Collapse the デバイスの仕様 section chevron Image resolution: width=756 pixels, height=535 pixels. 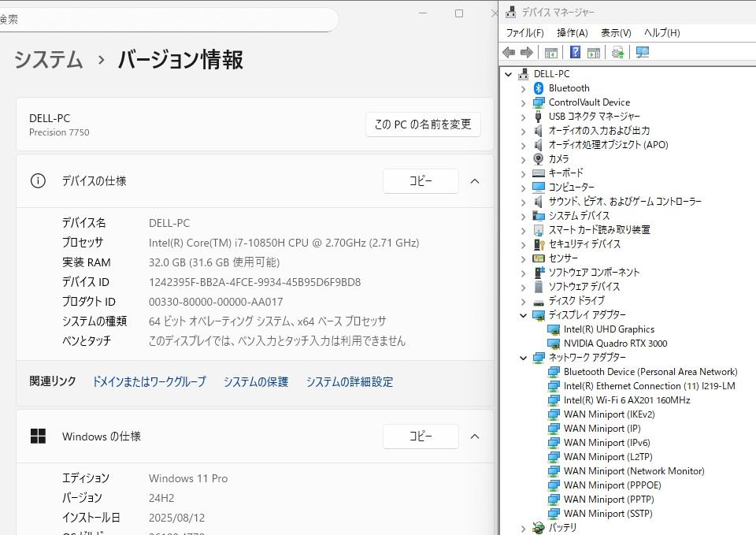[475, 181]
